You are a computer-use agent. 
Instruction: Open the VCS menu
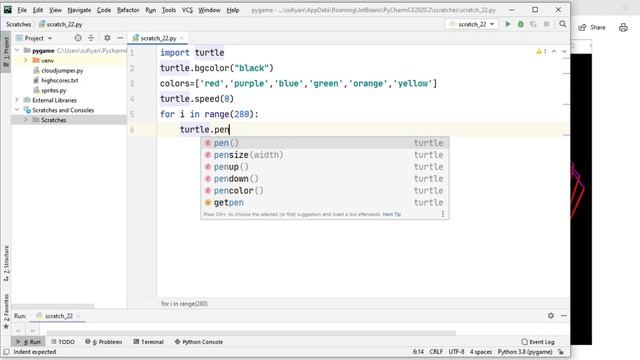[187, 10]
